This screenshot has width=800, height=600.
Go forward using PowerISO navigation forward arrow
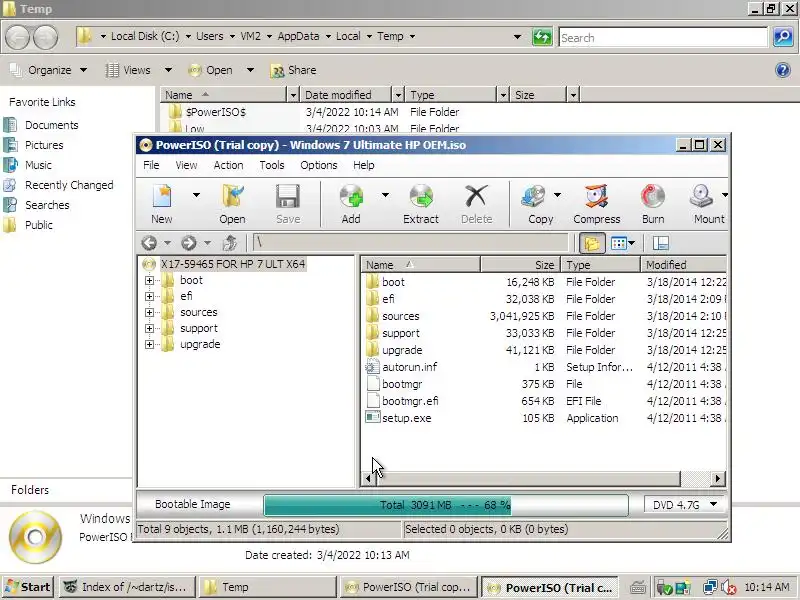(188, 243)
